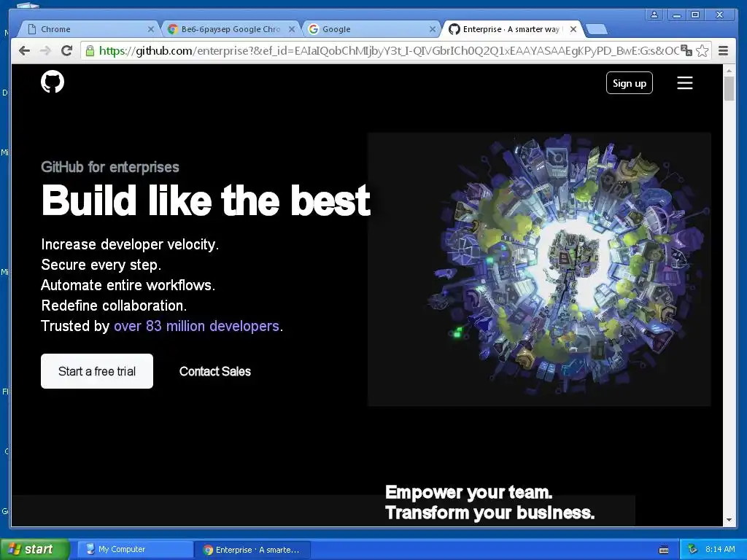Open a new tab
747x560 pixels.
596,29
